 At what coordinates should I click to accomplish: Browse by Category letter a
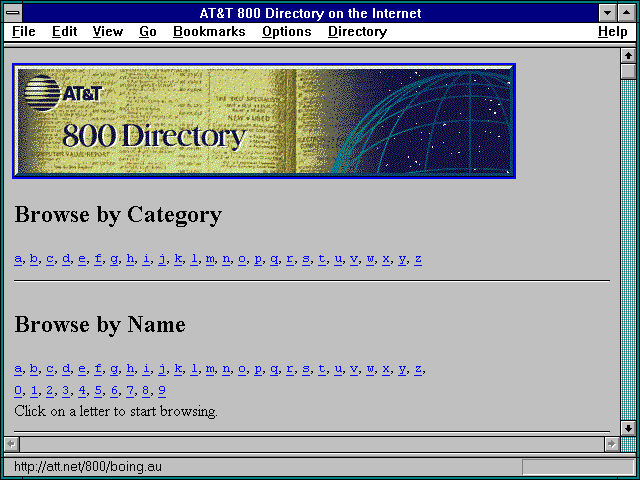coord(18,259)
